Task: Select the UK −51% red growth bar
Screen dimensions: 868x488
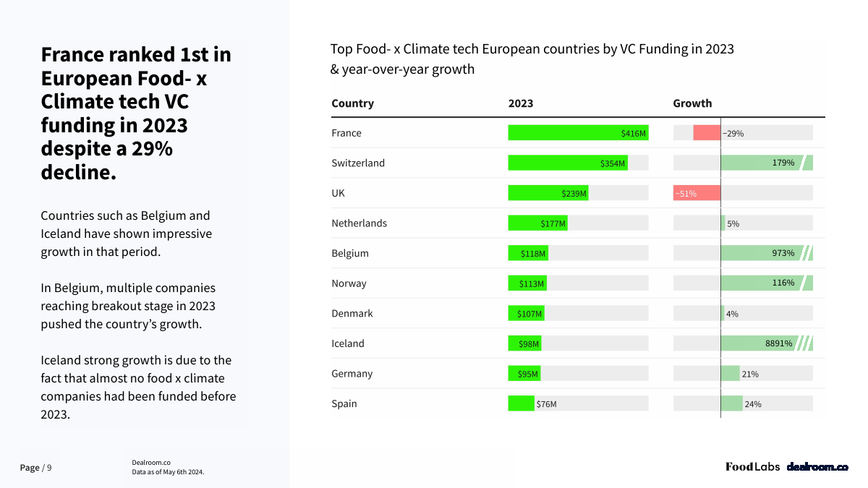Action: click(697, 193)
